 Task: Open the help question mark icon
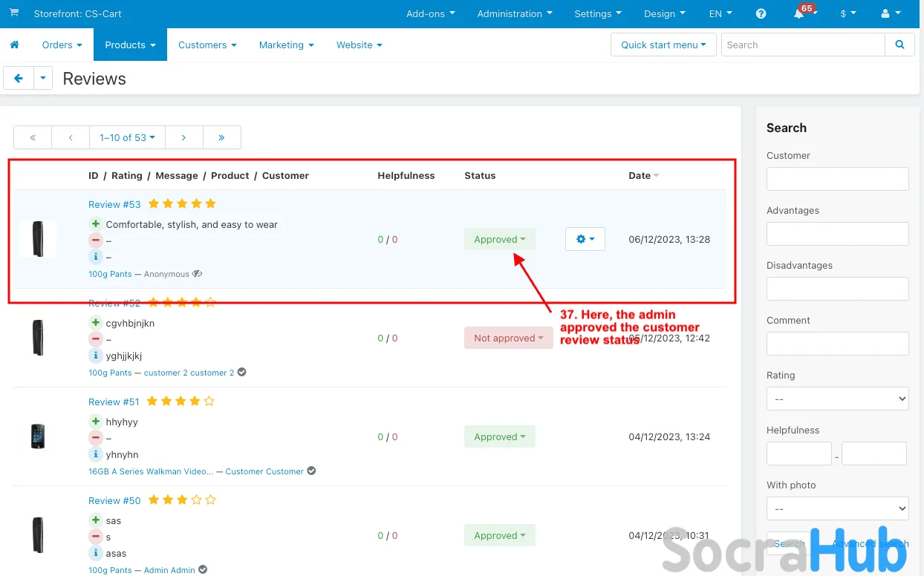coord(761,13)
